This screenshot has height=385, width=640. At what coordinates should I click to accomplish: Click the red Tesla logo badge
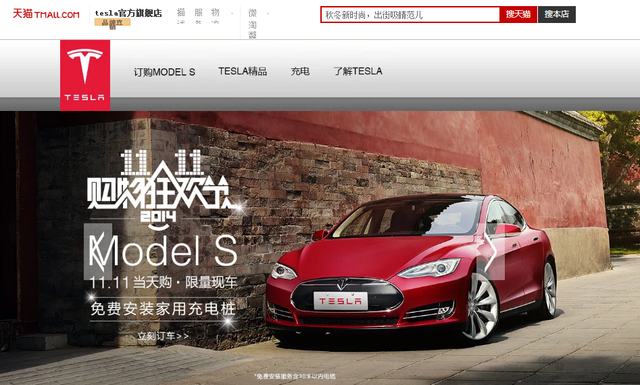[x=85, y=75]
